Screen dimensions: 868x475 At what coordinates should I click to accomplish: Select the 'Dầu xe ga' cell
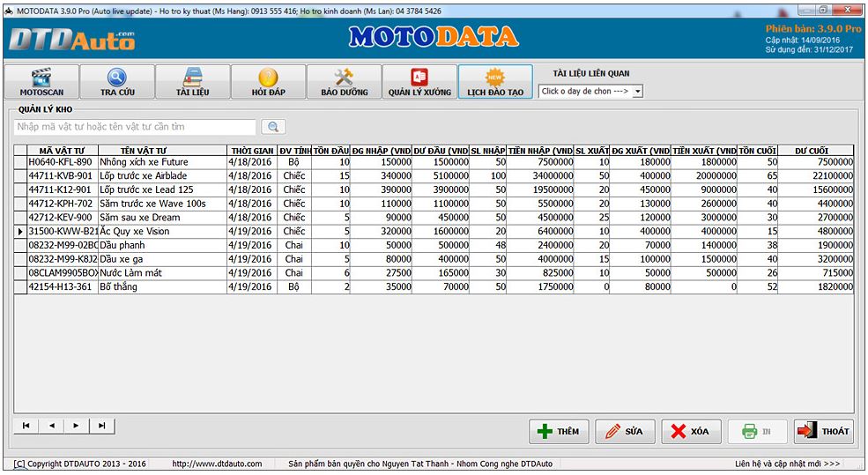(162, 259)
